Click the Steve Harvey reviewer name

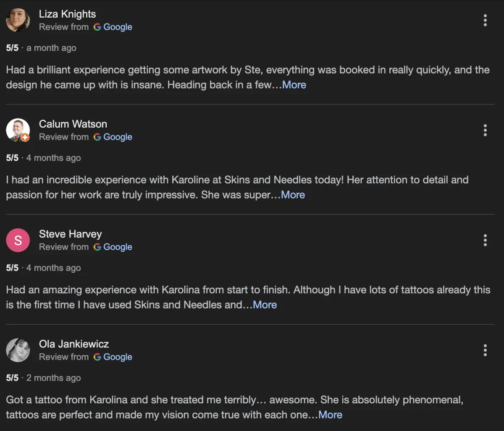click(70, 234)
